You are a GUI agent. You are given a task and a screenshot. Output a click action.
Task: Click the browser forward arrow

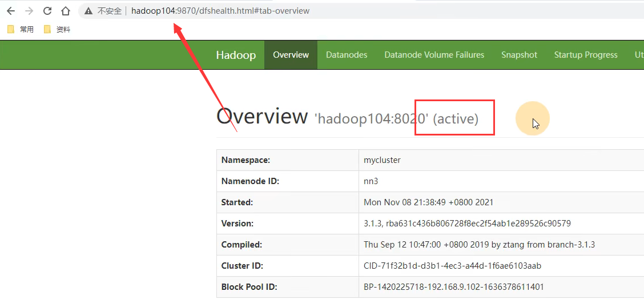[29, 11]
